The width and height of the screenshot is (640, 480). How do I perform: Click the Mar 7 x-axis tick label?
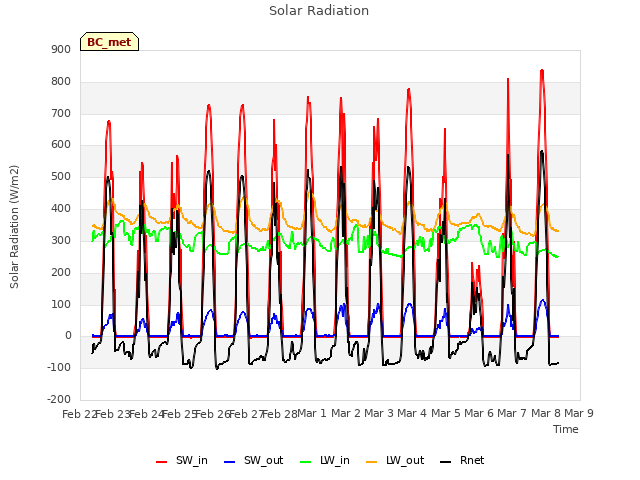(x=512, y=413)
